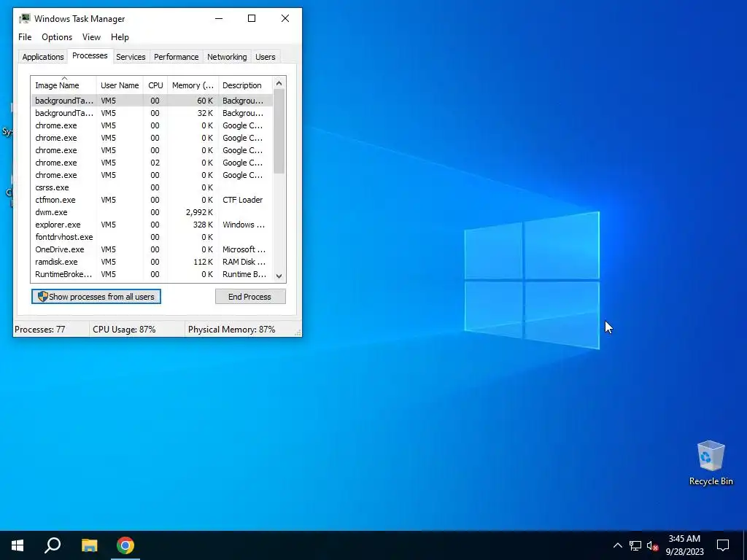Open the notification center icon
The width and height of the screenshot is (747, 560).
pyautogui.click(x=723, y=545)
